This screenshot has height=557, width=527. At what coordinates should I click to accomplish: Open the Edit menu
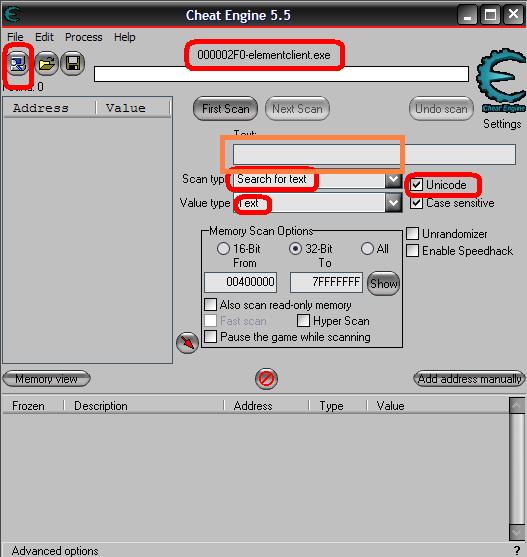[44, 37]
